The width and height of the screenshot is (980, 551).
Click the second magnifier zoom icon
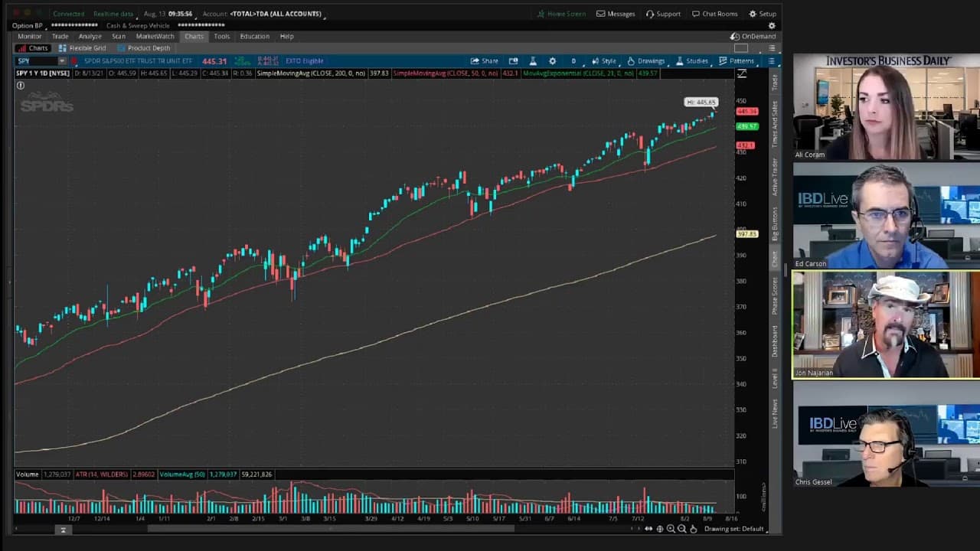click(x=682, y=529)
